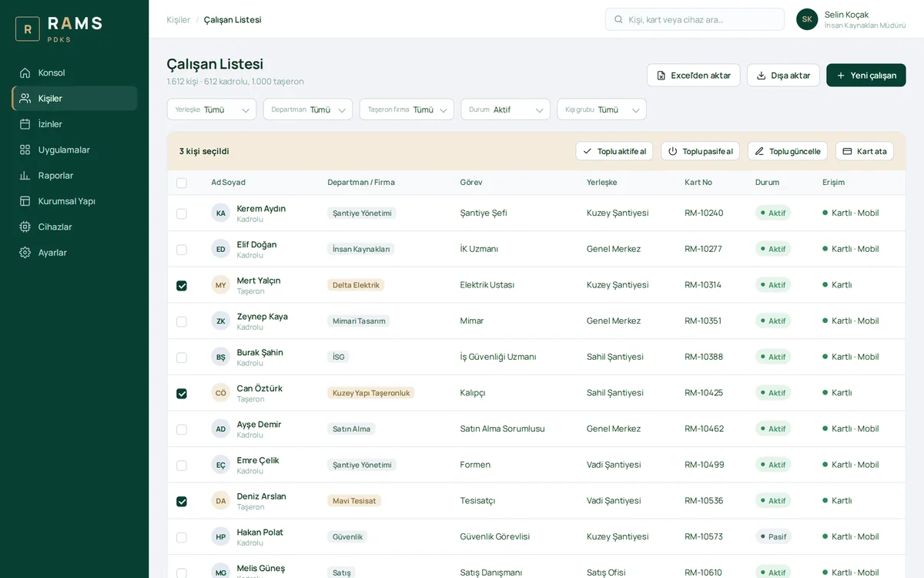The height and width of the screenshot is (578, 924).
Task: Open the Durum Aktif dropdown
Action: (506, 109)
